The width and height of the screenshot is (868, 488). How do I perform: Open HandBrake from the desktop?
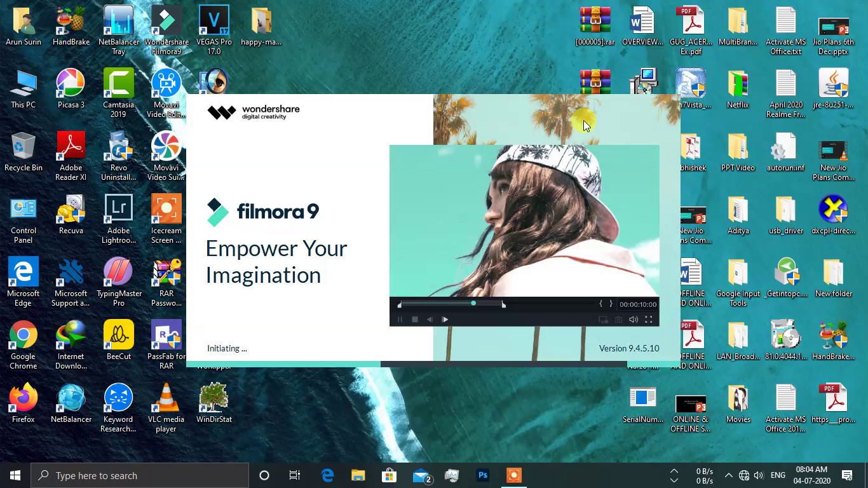point(71,19)
